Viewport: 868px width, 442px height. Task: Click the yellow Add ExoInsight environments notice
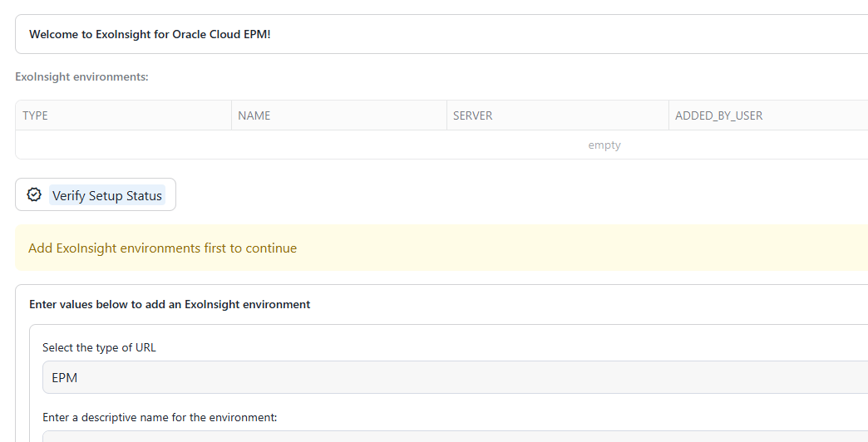coord(441,248)
